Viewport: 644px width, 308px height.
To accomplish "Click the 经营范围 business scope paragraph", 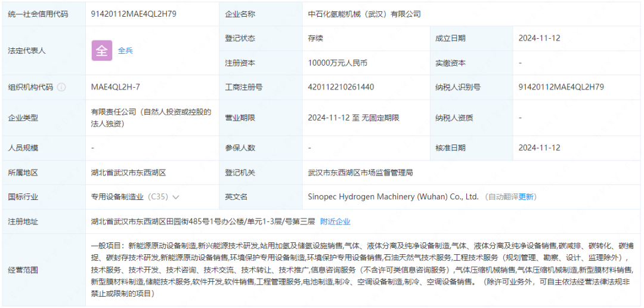I will 364,270.
